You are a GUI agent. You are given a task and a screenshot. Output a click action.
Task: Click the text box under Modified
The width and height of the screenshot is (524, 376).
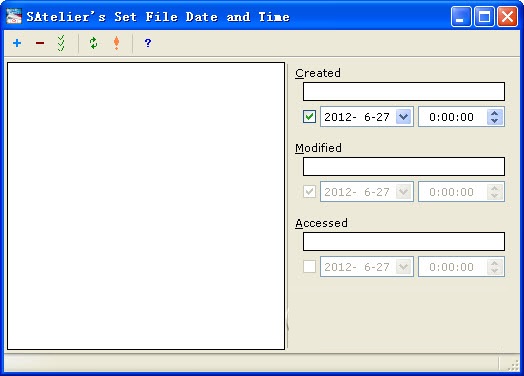(404, 166)
